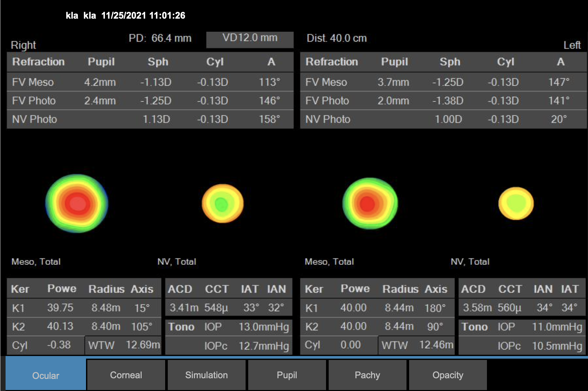This screenshot has height=391, width=588.
Task: Switch to the Opacity tab
Action: pos(448,375)
